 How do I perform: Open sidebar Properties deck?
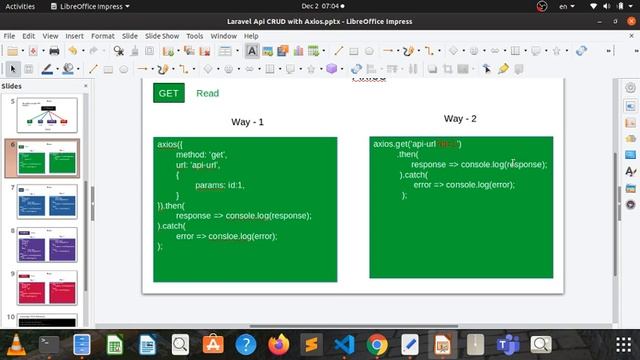pos(631,107)
